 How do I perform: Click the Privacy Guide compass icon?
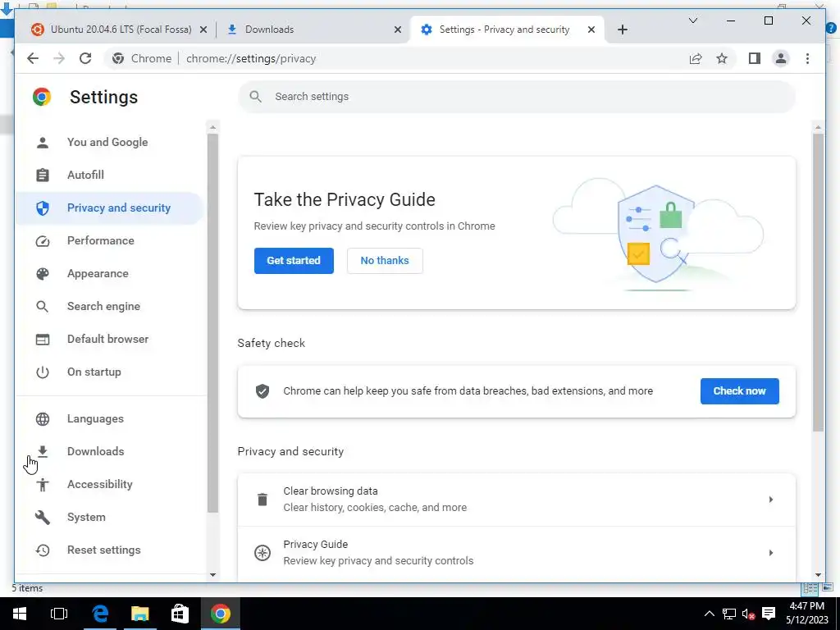262,552
